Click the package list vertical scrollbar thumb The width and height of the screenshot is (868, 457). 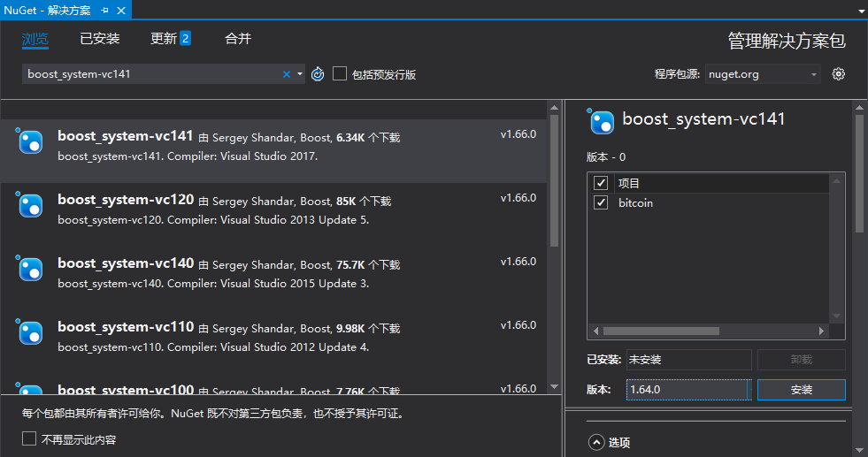(x=554, y=180)
